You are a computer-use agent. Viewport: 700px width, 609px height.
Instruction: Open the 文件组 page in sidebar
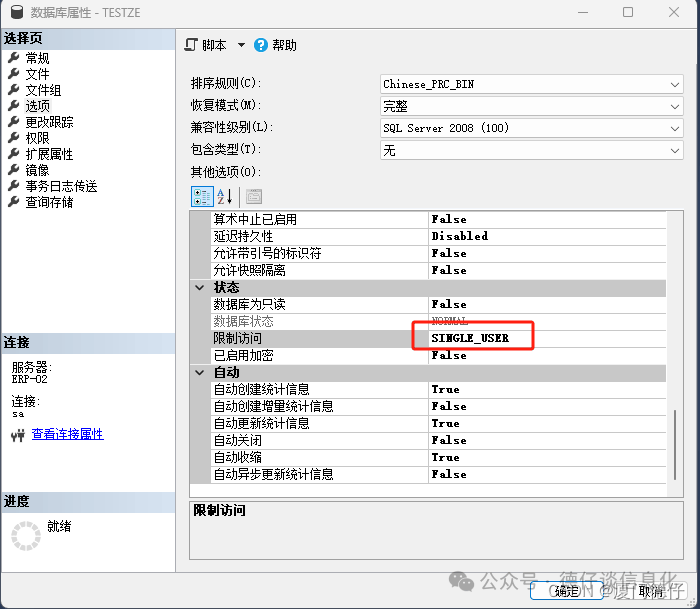[43, 90]
